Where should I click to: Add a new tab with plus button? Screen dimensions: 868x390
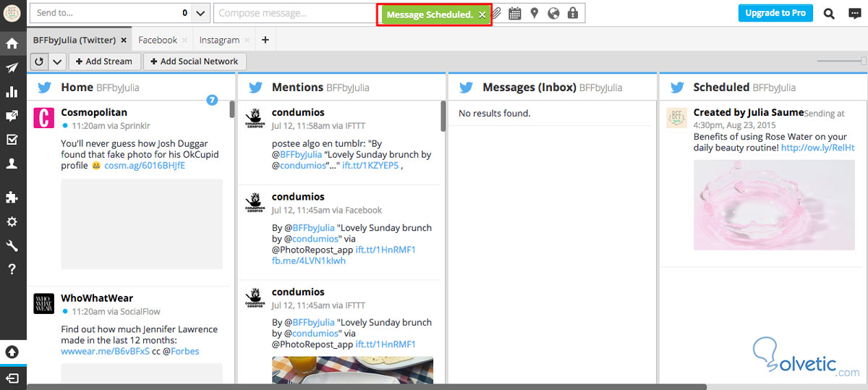click(265, 40)
